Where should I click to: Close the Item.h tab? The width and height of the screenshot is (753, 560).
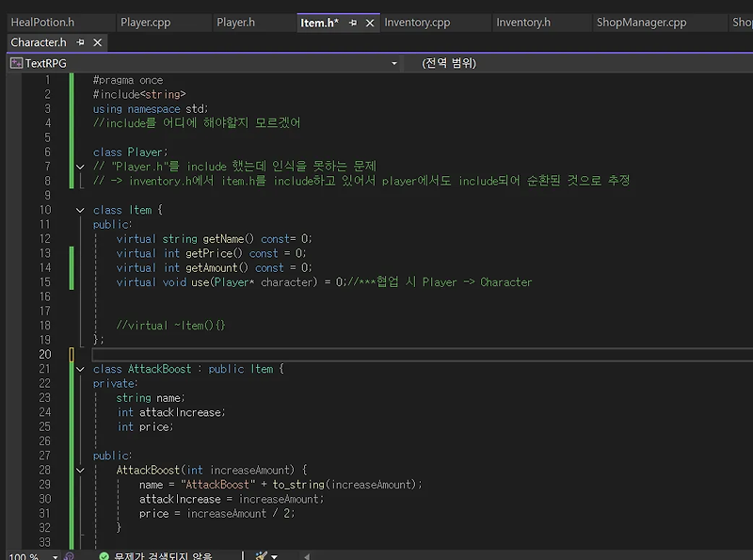[370, 22]
